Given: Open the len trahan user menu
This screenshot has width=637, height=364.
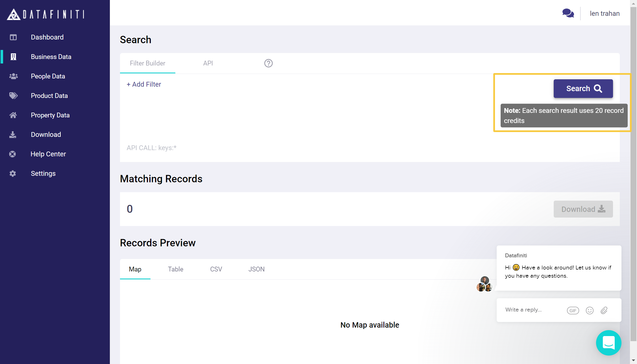Looking at the screenshot, I should point(605,14).
